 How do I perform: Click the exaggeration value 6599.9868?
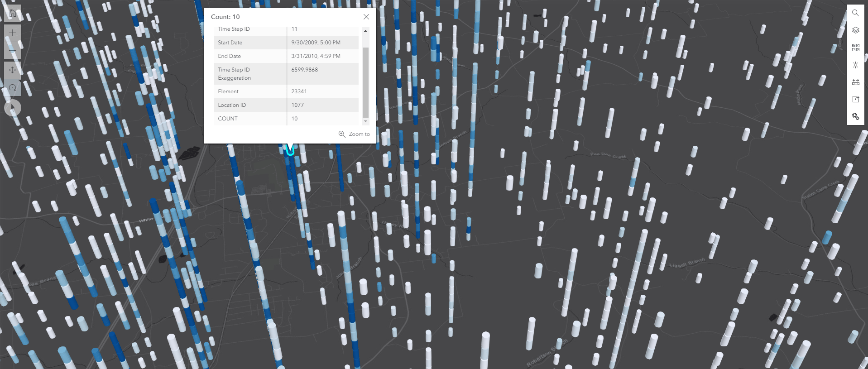click(x=304, y=70)
